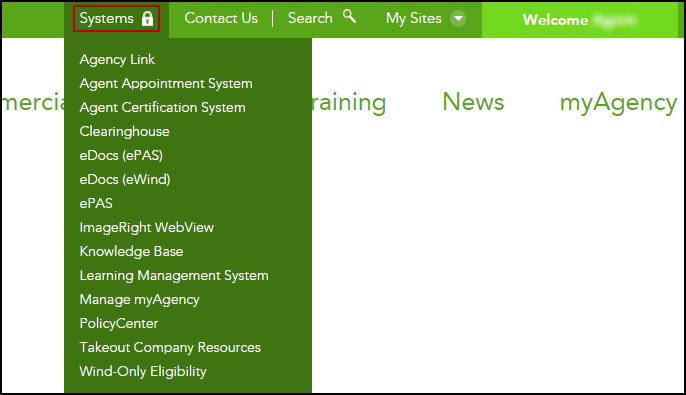Viewport: 686px width, 395px height.
Task: Go to Knowledge Base
Action: 131,252
